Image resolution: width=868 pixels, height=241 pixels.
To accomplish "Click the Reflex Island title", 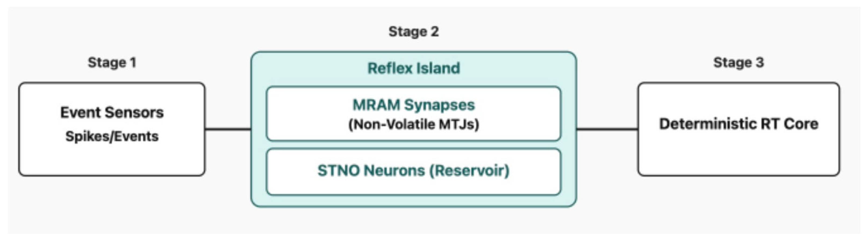I will pos(414,68).
